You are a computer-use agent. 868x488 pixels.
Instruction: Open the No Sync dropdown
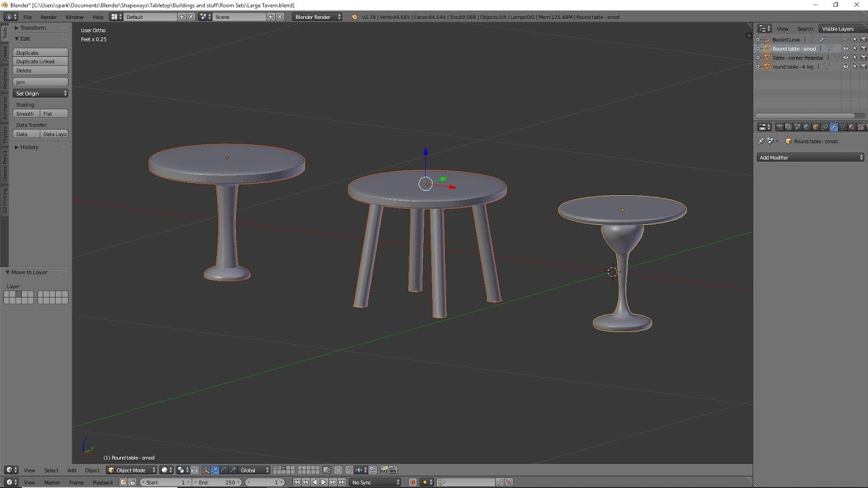(x=375, y=482)
